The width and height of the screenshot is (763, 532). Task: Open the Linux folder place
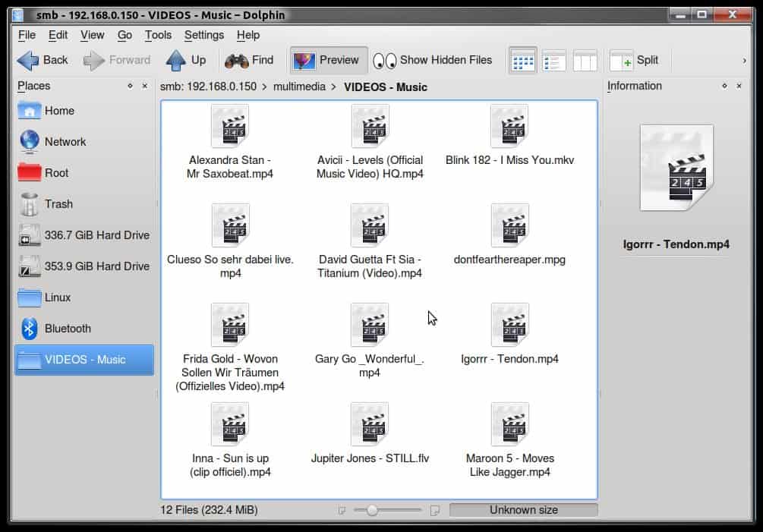(x=84, y=297)
